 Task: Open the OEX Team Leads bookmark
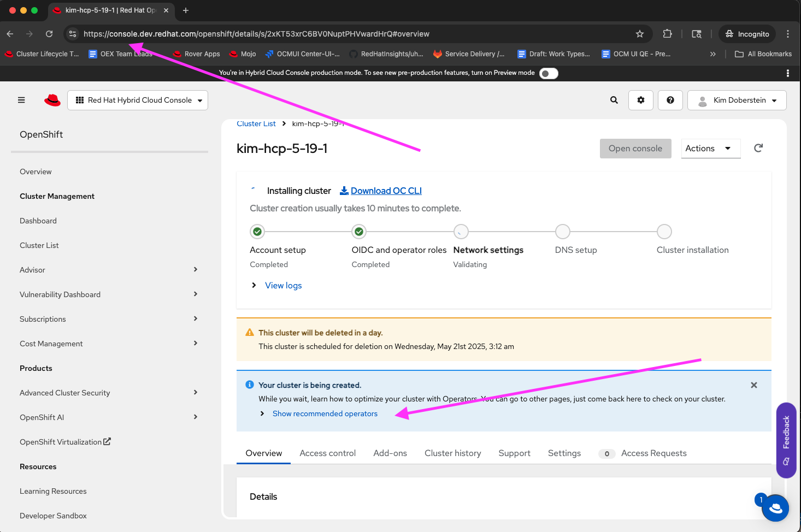[121, 54]
